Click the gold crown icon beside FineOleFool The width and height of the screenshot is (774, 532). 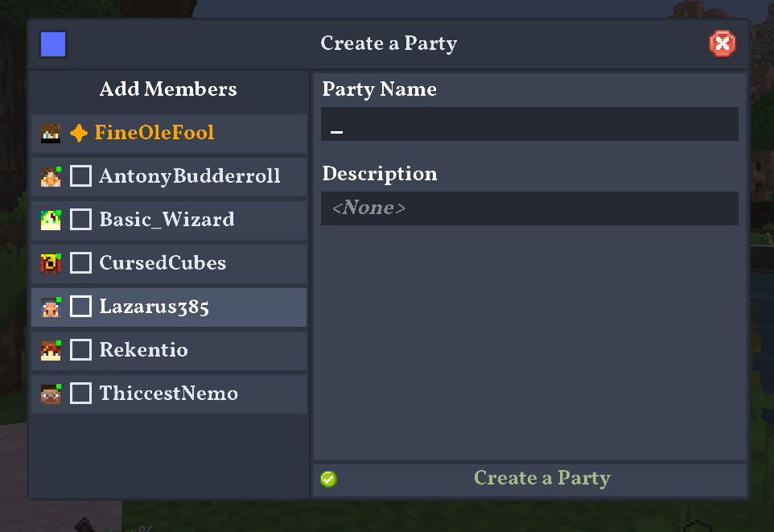(x=77, y=133)
